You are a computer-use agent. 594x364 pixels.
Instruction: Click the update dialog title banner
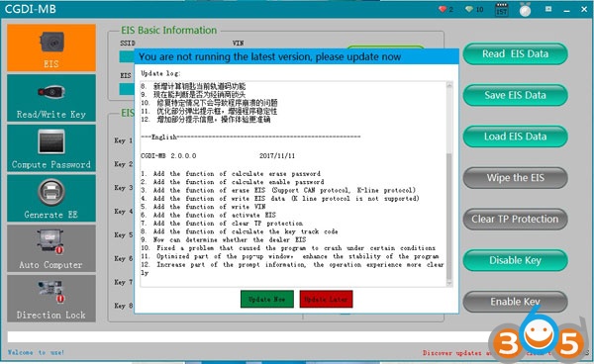pyautogui.click(x=296, y=56)
